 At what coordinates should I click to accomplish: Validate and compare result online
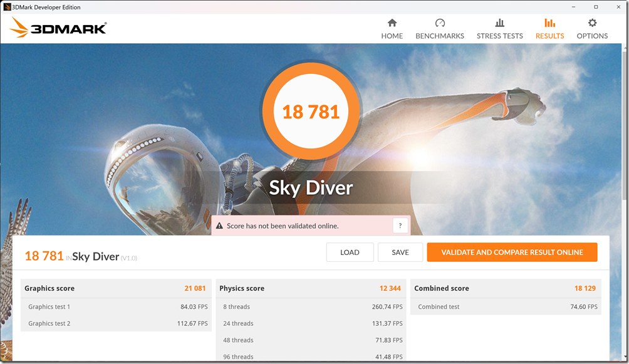pos(512,252)
